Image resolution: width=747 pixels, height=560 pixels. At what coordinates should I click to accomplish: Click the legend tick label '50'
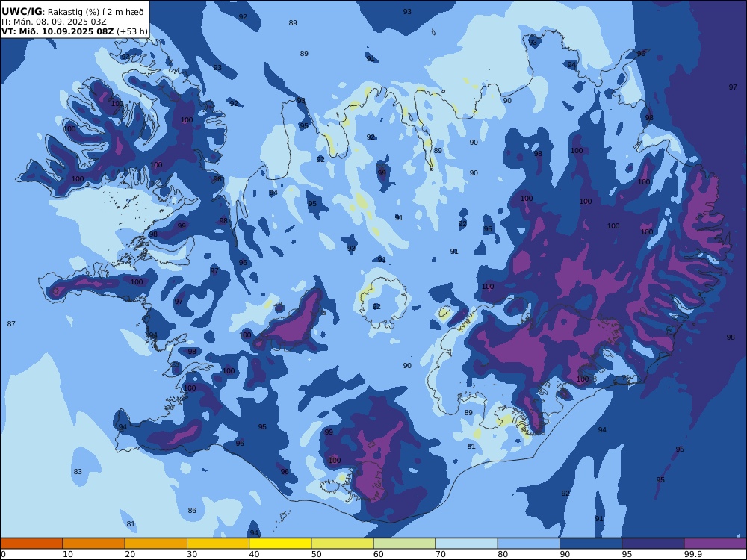(316, 554)
